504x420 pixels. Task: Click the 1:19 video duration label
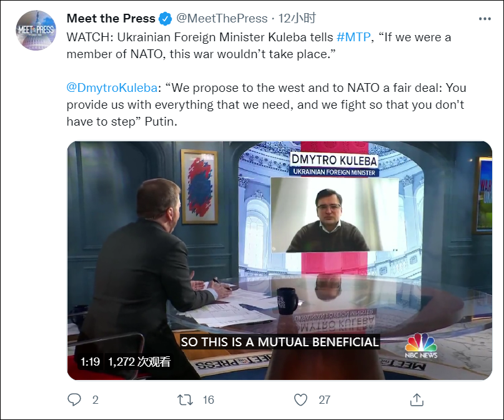pos(90,361)
